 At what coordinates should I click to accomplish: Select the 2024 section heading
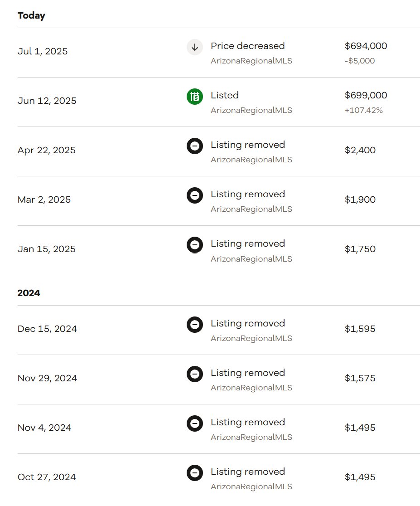[x=29, y=293]
